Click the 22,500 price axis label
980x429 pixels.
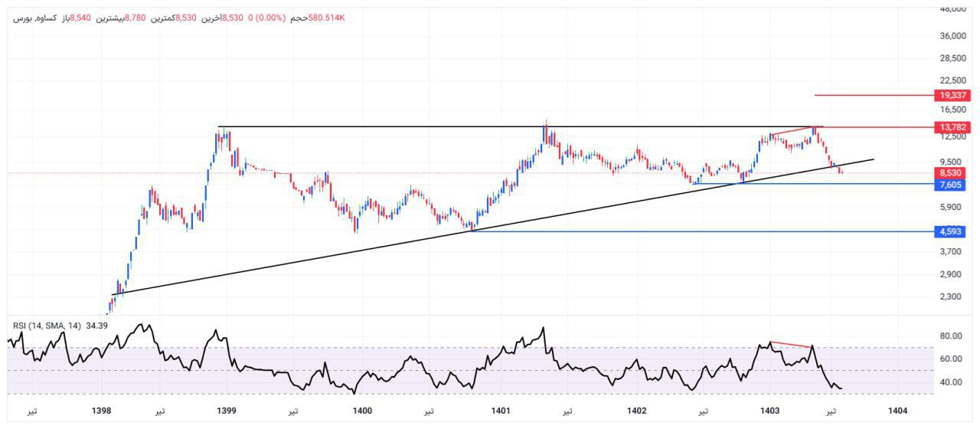pos(953,80)
